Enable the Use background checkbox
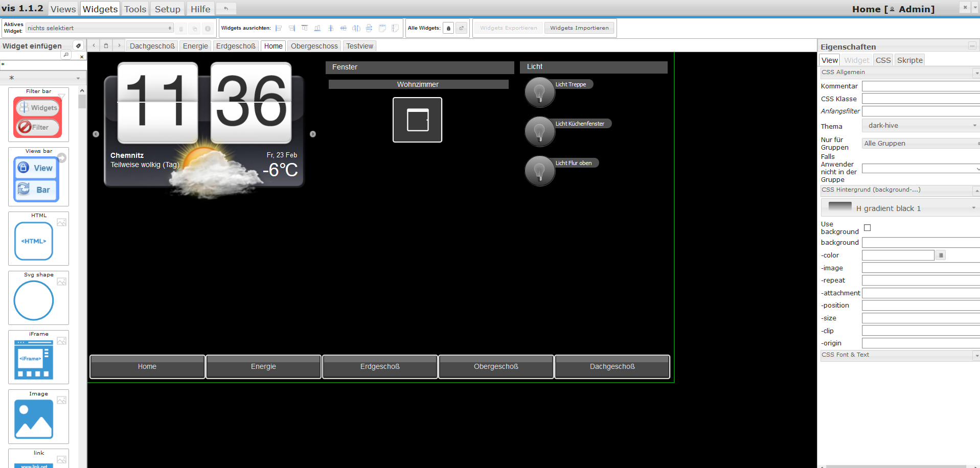980x468 pixels. point(867,228)
